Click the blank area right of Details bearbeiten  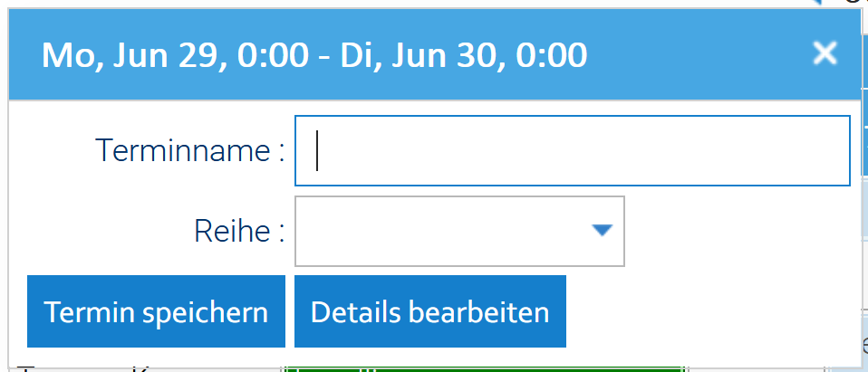[707, 312]
